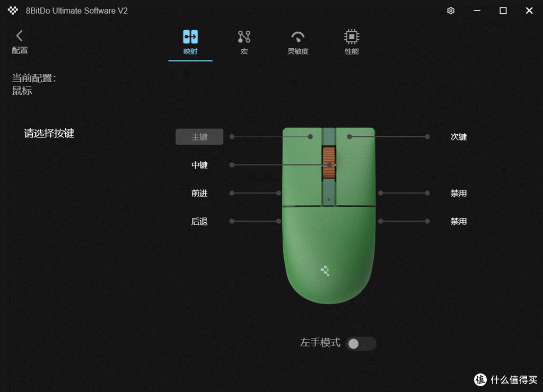Choose the 中键 middle button mapping
This screenshot has height=392, width=543.
point(199,165)
